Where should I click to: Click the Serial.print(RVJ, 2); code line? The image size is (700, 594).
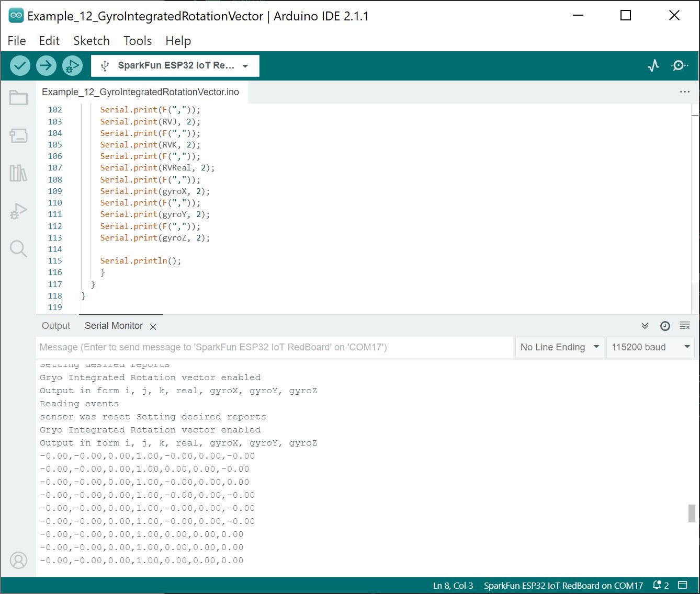click(150, 122)
